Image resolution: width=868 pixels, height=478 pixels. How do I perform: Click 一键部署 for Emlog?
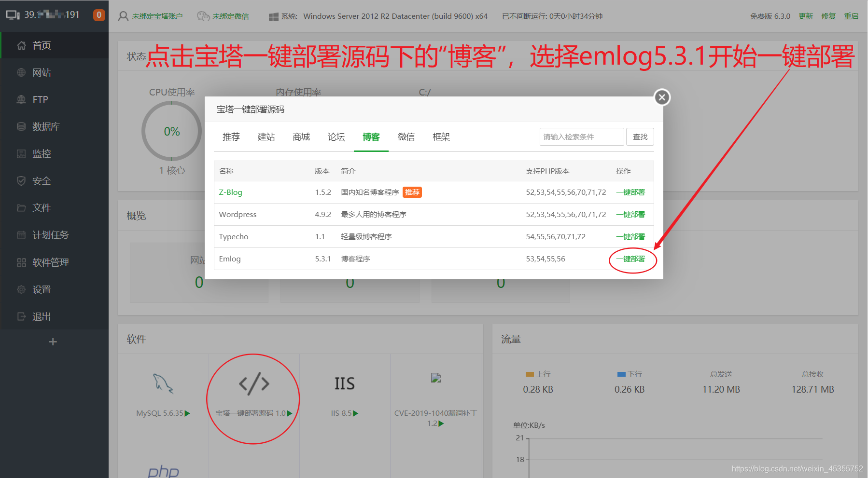tap(630, 259)
